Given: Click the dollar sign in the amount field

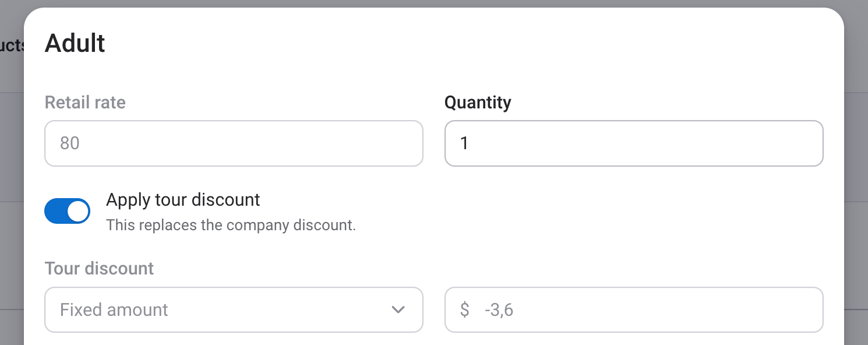Looking at the screenshot, I should pyautogui.click(x=464, y=309).
